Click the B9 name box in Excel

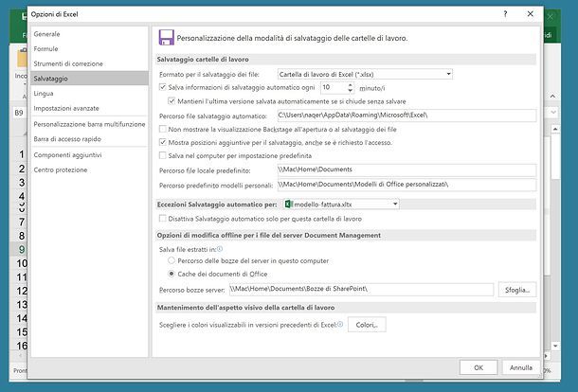pyautogui.click(x=19, y=113)
